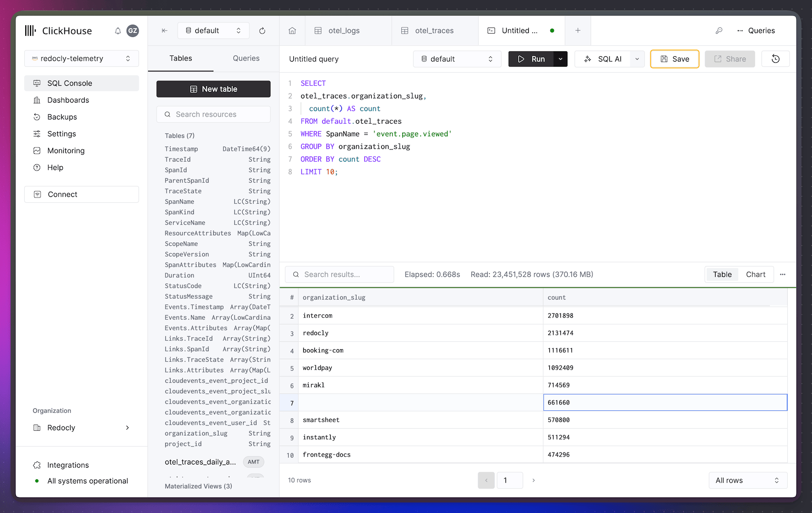Open the Settings page
This screenshot has height=513, width=812.
[82, 134]
